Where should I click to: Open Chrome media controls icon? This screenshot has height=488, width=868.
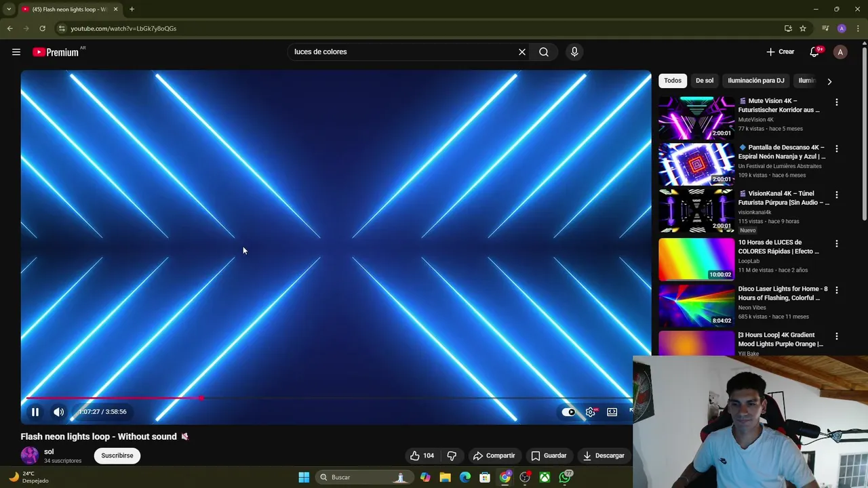pyautogui.click(x=825, y=28)
